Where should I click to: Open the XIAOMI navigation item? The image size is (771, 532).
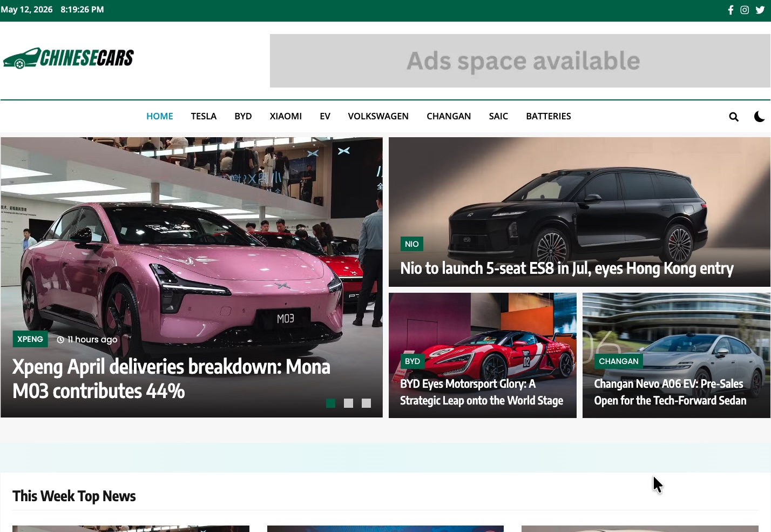[286, 116]
